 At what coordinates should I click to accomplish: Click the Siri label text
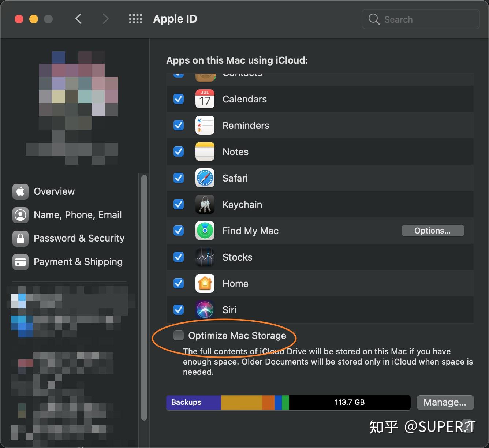[x=229, y=310]
